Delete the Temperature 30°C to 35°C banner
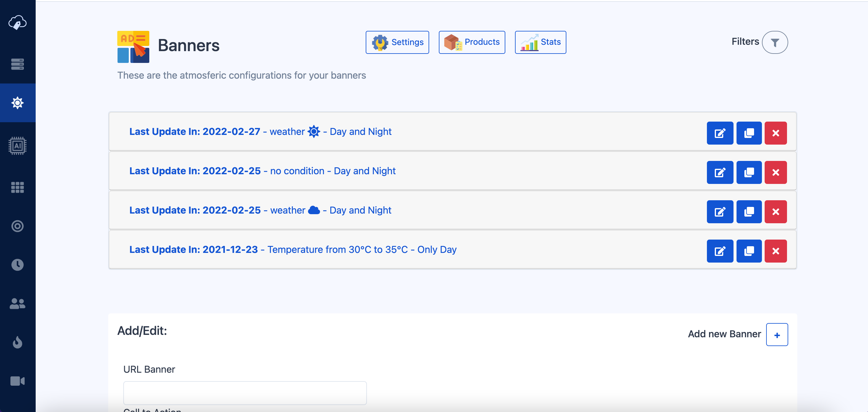Image resolution: width=868 pixels, height=412 pixels. [x=775, y=251]
